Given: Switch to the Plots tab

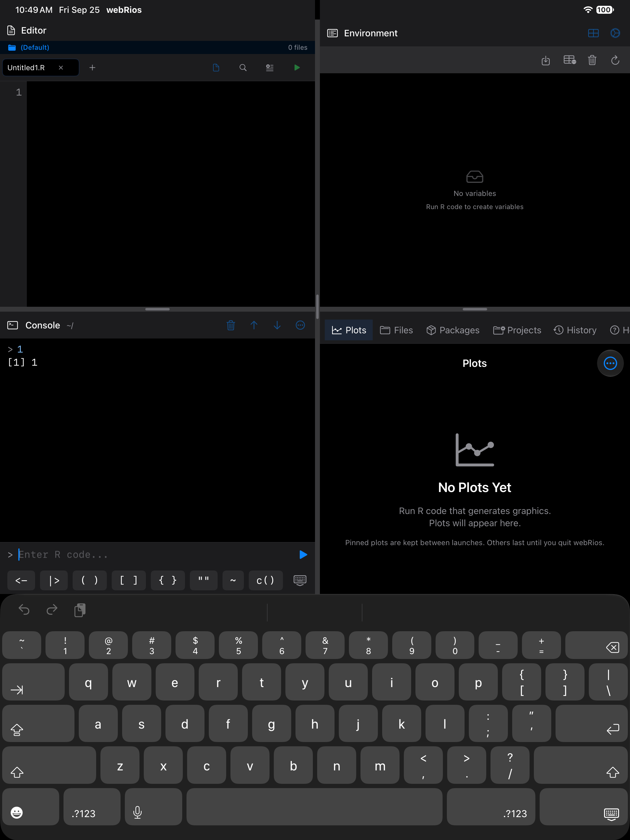Looking at the screenshot, I should [349, 330].
